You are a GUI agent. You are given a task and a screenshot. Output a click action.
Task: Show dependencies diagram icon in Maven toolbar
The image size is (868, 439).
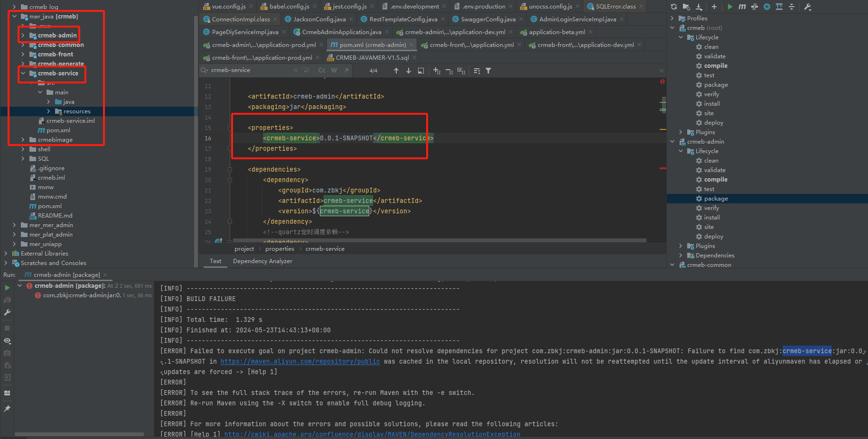pos(779,7)
